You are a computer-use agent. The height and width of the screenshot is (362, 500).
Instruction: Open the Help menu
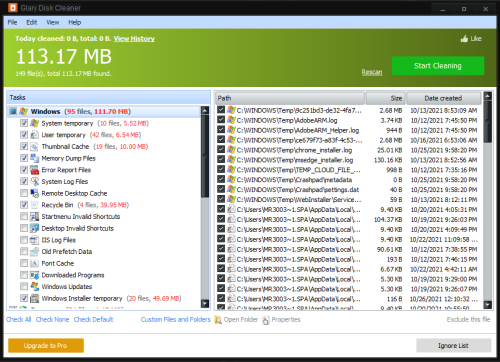coord(75,22)
